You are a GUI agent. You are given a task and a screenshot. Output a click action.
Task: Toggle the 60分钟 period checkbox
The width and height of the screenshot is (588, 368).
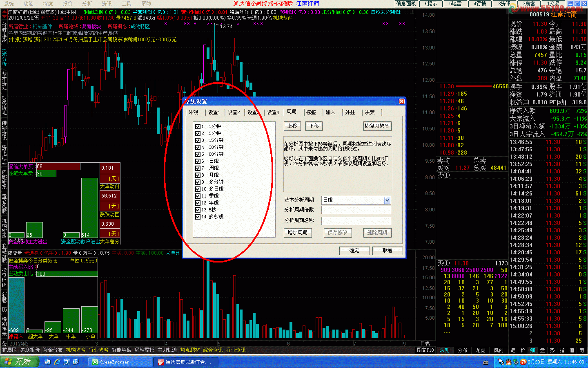pyautogui.click(x=198, y=154)
